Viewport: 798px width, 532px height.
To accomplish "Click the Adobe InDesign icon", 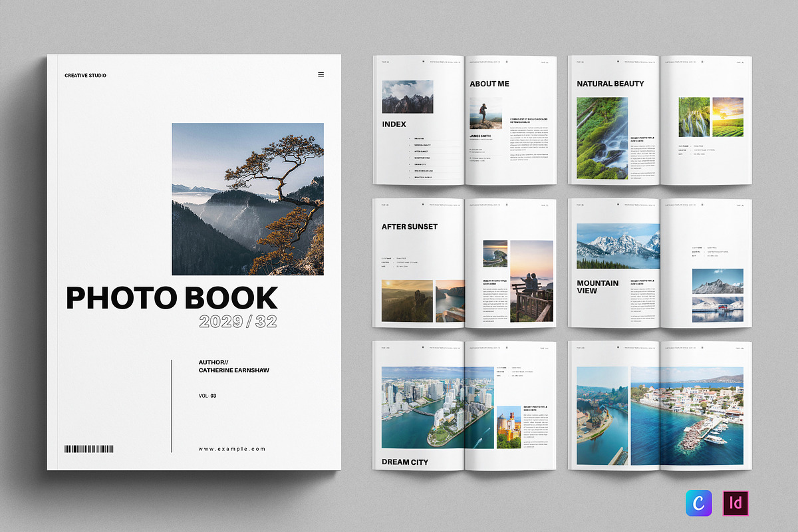I will [735, 503].
